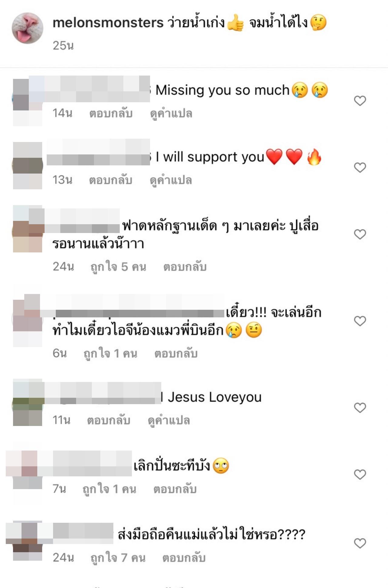The height and width of the screenshot is (588, 388).
Task: Like the ส่งมือถือคืนแม่ comment
Action: tap(360, 543)
